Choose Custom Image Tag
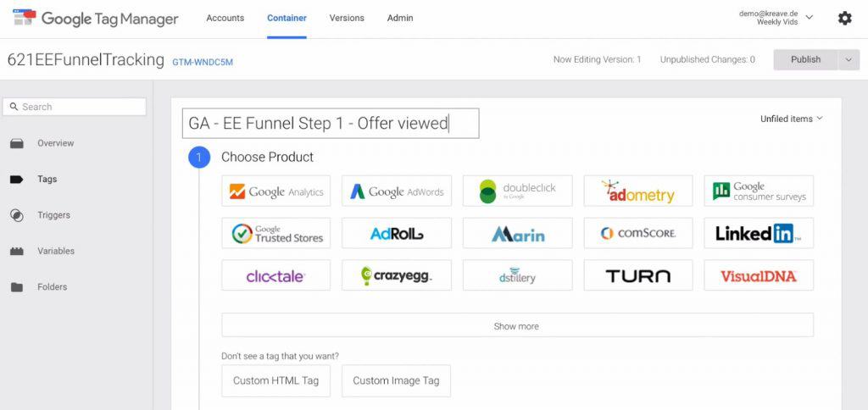The height and width of the screenshot is (410, 868). coord(397,380)
